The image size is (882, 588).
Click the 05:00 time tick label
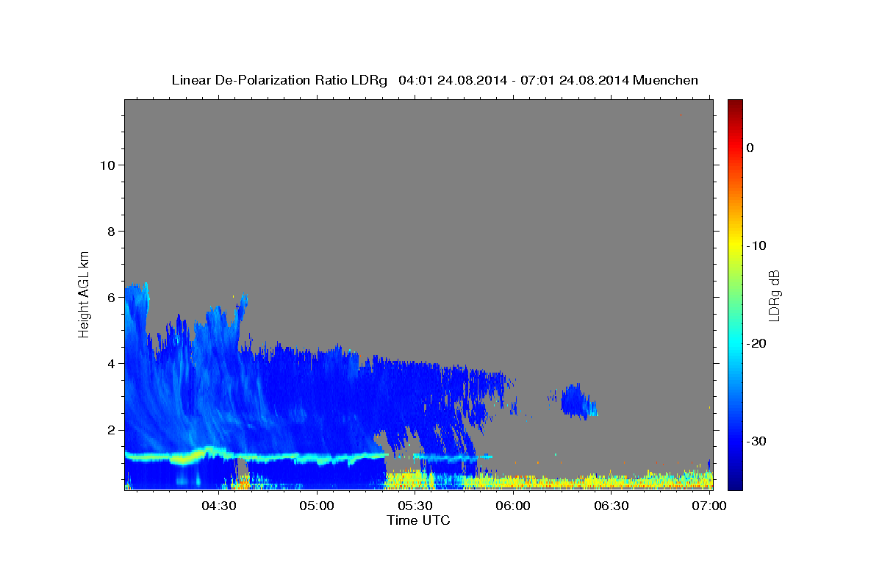pyautogui.click(x=318, y=506)
